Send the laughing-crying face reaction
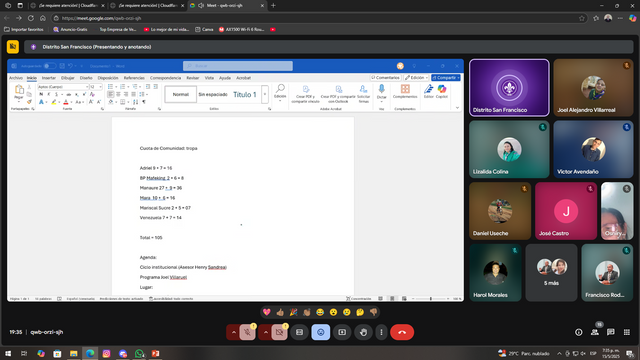The height and width of the screenshot is (360, 640). coord(320,312)
